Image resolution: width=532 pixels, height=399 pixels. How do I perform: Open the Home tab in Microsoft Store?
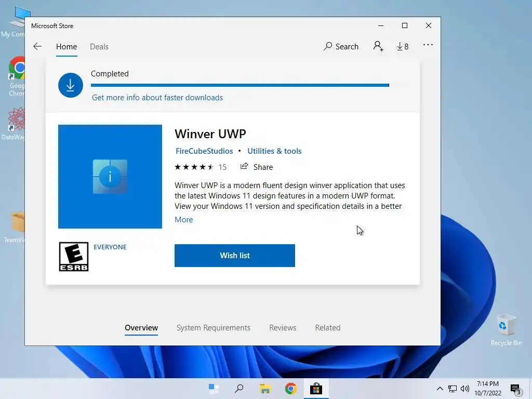pyautogui.click(x=66, y=46)
